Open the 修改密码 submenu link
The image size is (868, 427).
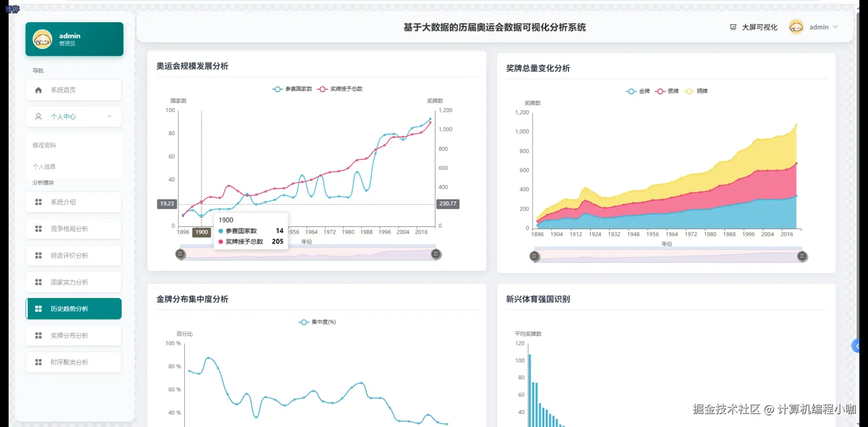44,145
